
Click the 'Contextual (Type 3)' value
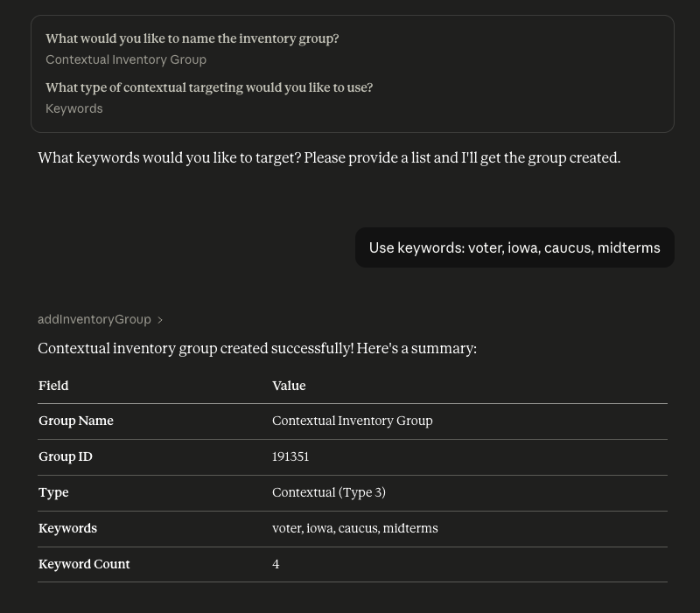coord(329,492)
